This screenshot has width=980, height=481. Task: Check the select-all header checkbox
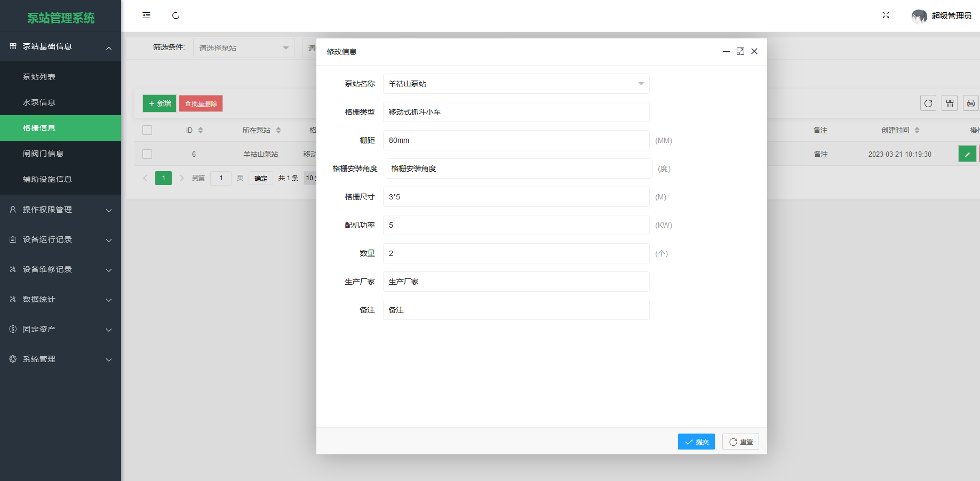(x=147, y=130)
